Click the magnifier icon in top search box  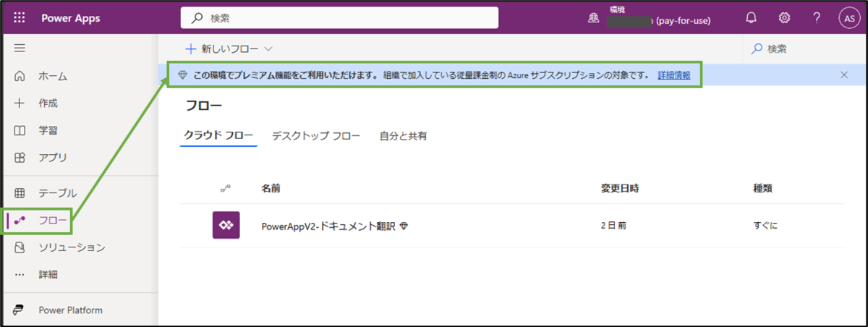coord(197,18)
